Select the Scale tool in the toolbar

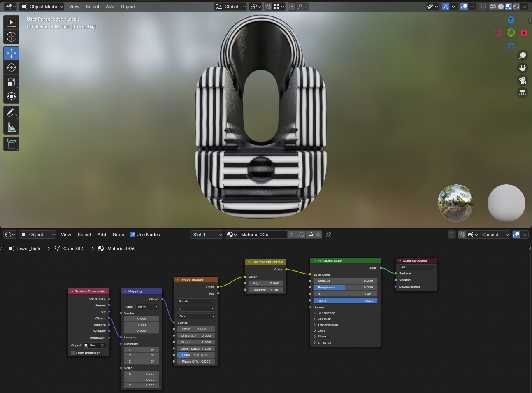12,82
